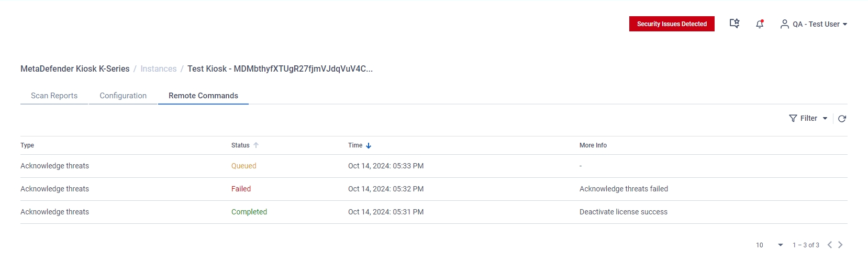Go to the previous page arrow

tap(830, 245)
